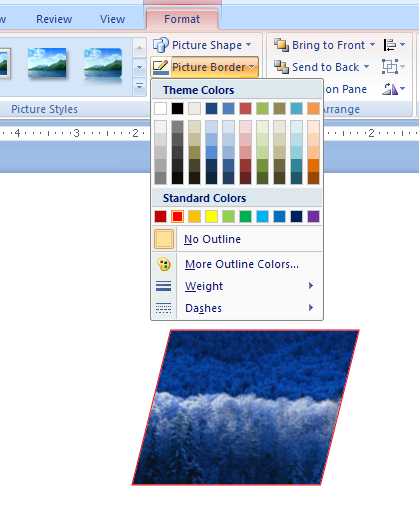
Task: Click the Picture Border pencil icon
Action: (161, 67)
